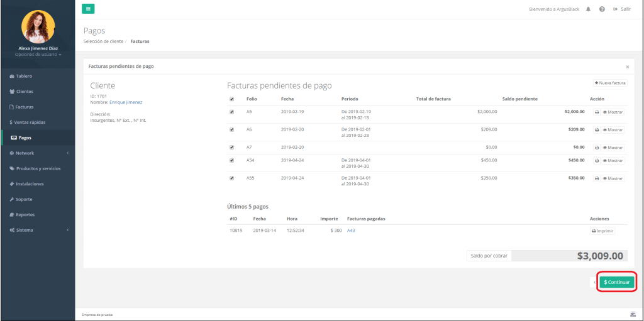Click the small logo icon in the footer
644x321 pixels.
point(633,315)
